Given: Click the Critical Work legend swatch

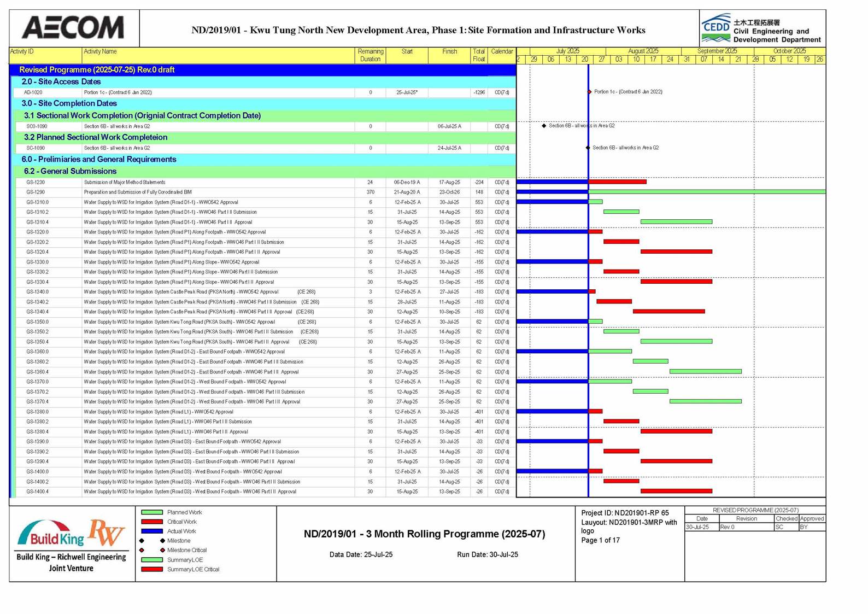Looking at the screenshot, I should tap(152, 522).
